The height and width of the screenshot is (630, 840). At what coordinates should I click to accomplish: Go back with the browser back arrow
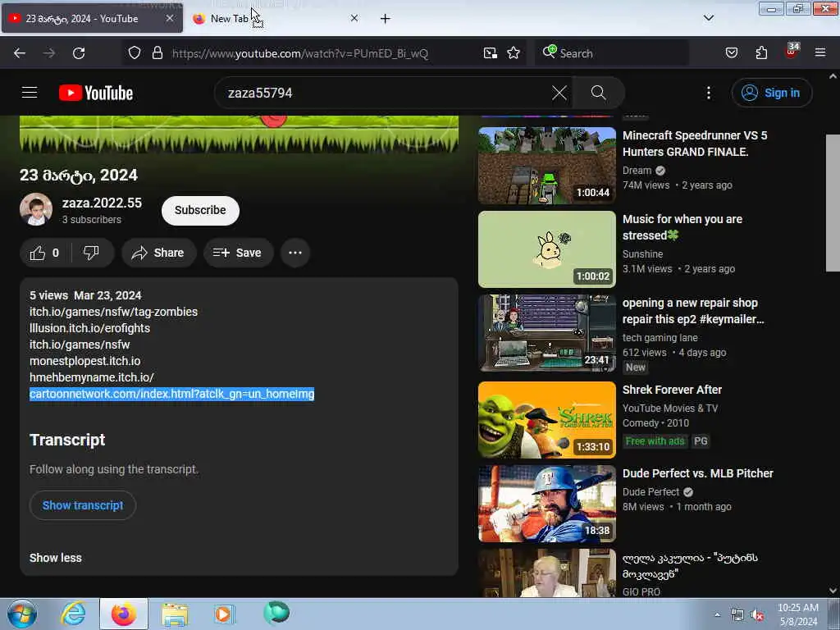tap(20, 53)
